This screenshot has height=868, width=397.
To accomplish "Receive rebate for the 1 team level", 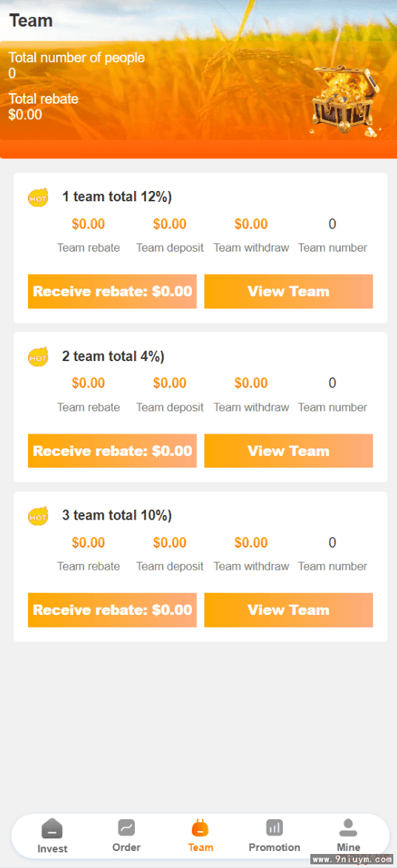I will click(112, 291).
